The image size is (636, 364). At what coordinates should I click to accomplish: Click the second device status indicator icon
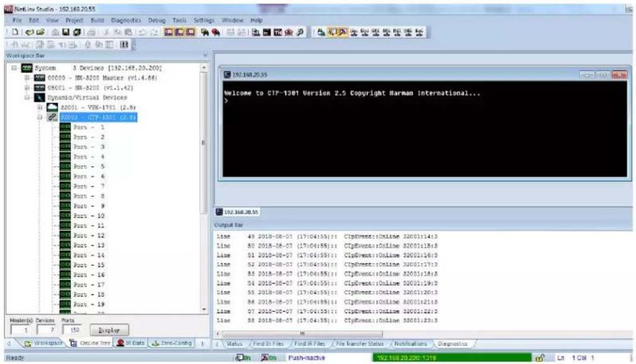point(268,357)
